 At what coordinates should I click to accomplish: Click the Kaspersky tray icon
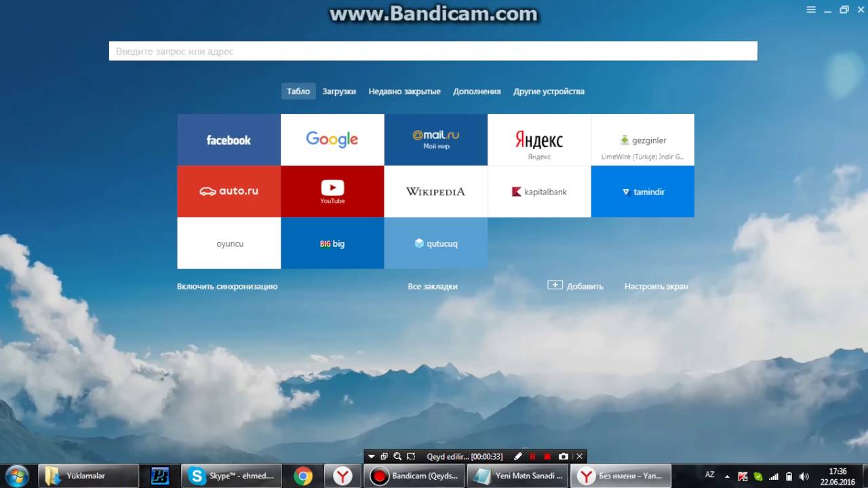point(743,476)
